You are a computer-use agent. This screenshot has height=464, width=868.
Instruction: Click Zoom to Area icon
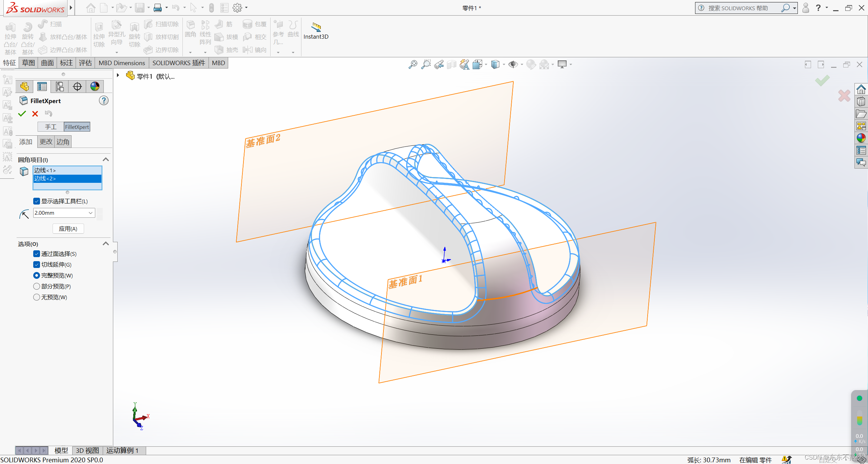pos(426,64)
